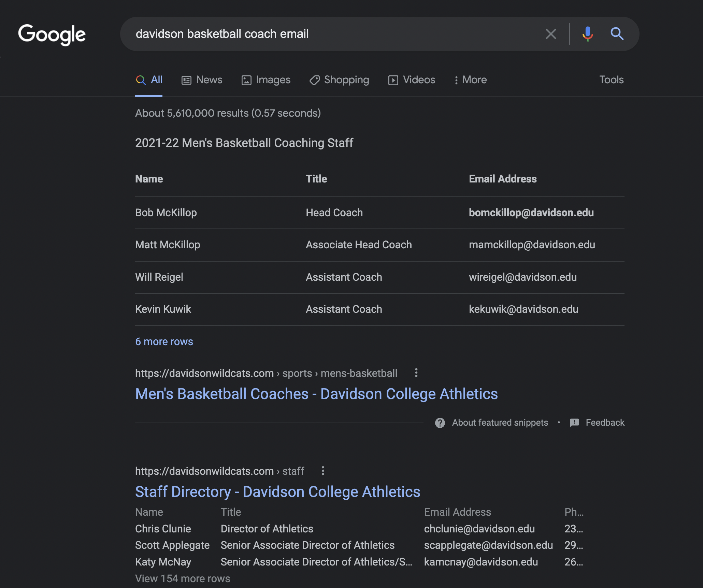
Task: Open Staff Directory - Davidson College Athletics link
Action: point(278,491)
